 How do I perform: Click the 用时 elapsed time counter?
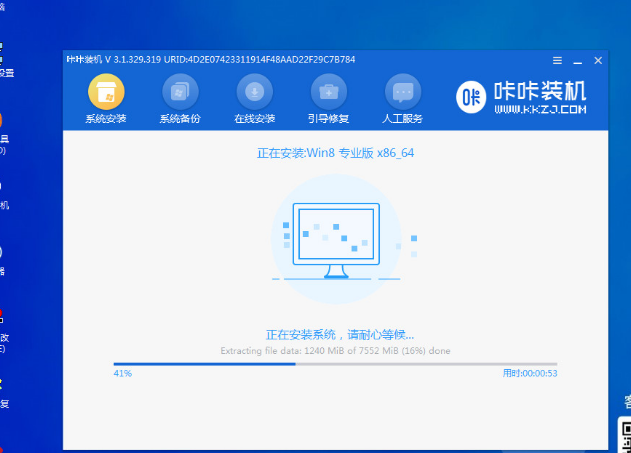point(529,373)
